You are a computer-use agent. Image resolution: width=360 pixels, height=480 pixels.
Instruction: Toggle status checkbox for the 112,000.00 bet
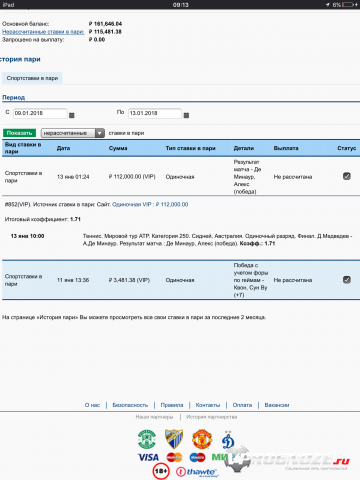point(347,176)
